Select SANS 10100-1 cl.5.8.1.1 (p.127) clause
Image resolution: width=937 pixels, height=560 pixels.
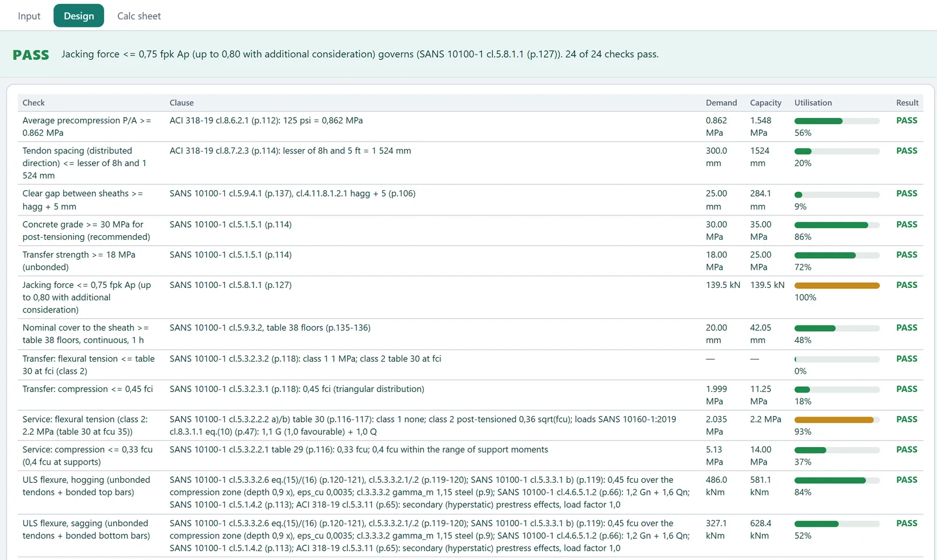pyautogui.click(x=231, y=285)
